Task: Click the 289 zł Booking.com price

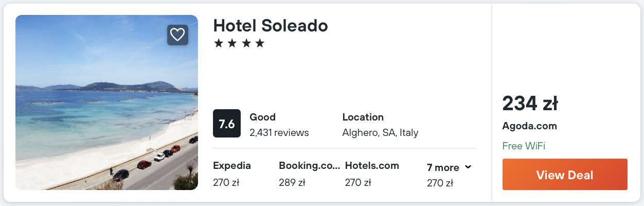Action: (292, 182)
